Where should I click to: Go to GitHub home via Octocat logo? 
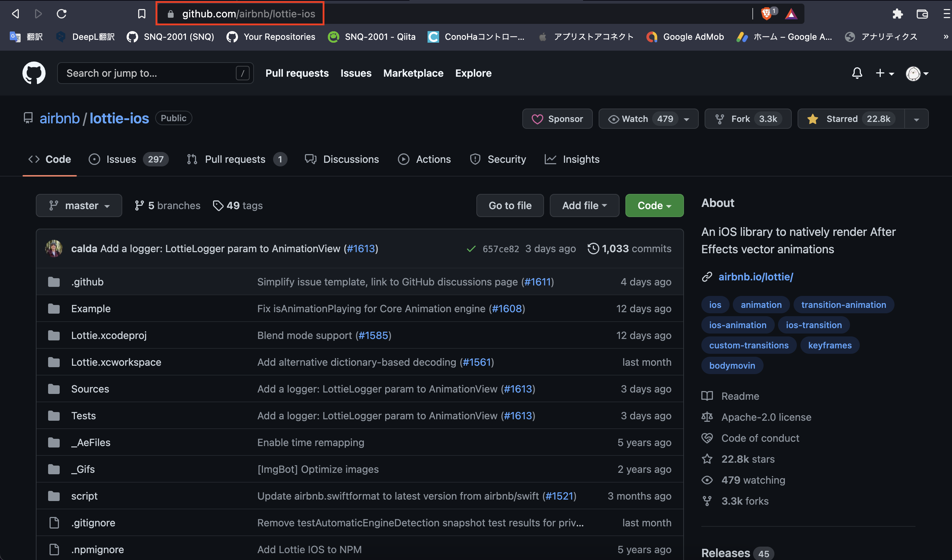[x=34, y=73]
